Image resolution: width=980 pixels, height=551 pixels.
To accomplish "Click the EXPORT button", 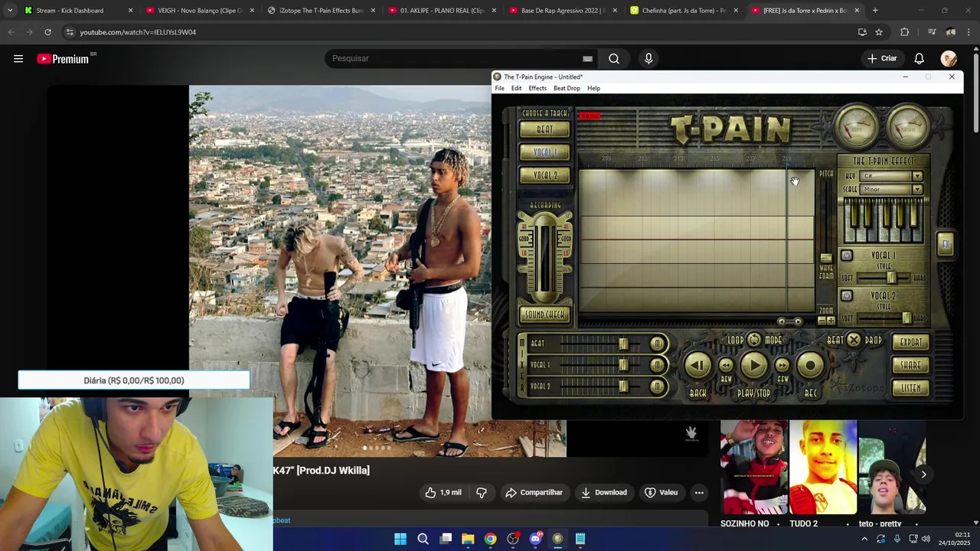I will point(911,342).
